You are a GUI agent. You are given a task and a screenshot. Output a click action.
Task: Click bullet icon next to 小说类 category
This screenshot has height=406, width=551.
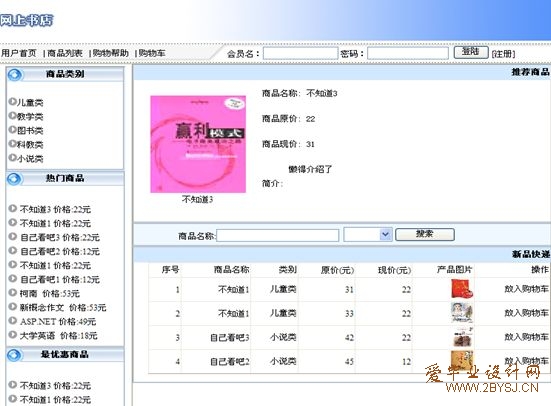[x=12, y=158]
